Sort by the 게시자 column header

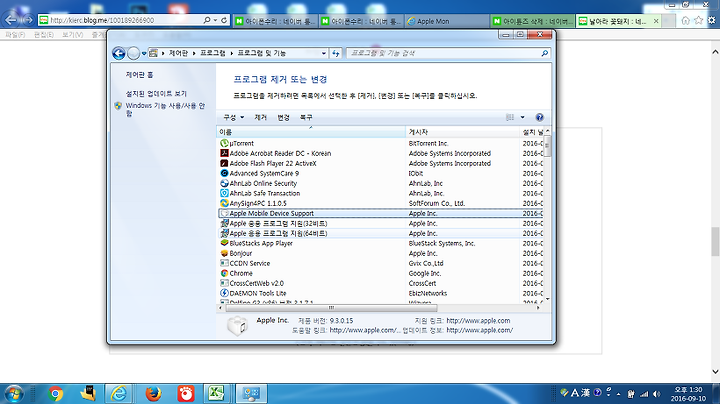[x=462, y=132]
